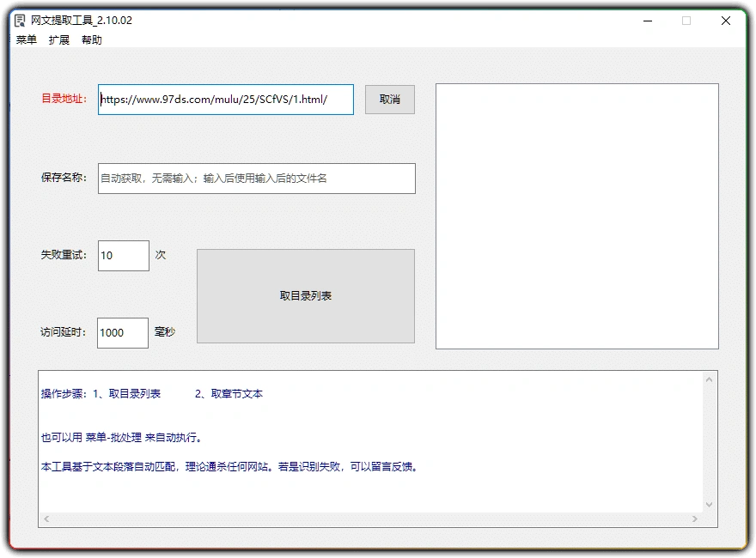Click the 访问延时 milliseconds field
Viewport: 756px width, 558px height.
tap(123, 333)
